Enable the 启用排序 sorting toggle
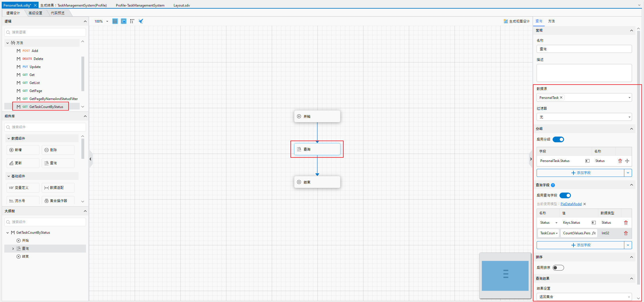The height and width of the screenshot is (302, 644). (558, 268)
